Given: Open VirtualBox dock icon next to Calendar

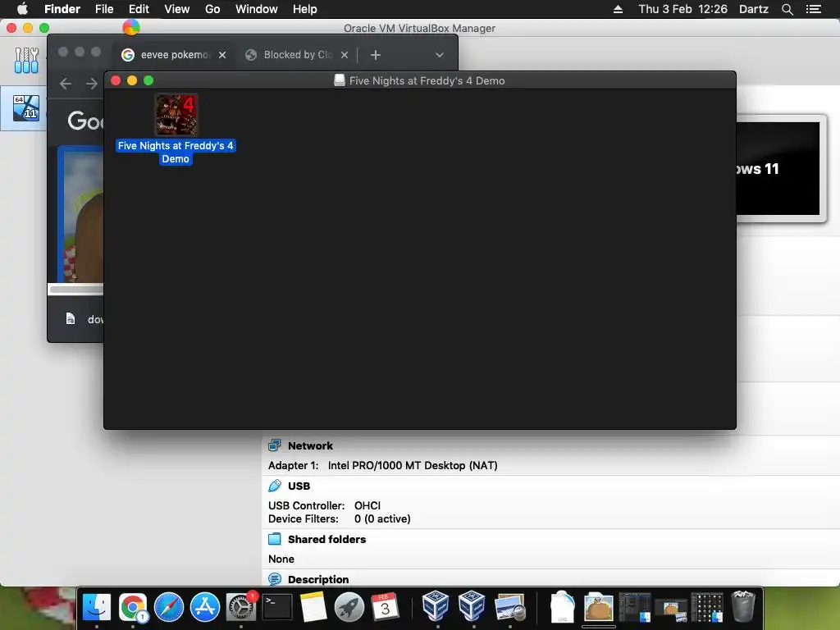Looking at the screenshot, I should 436,606.
